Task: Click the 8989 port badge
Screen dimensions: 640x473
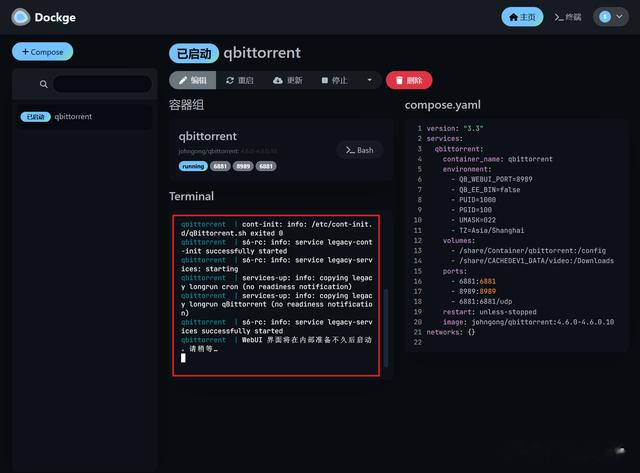Action: click(243, 166)
